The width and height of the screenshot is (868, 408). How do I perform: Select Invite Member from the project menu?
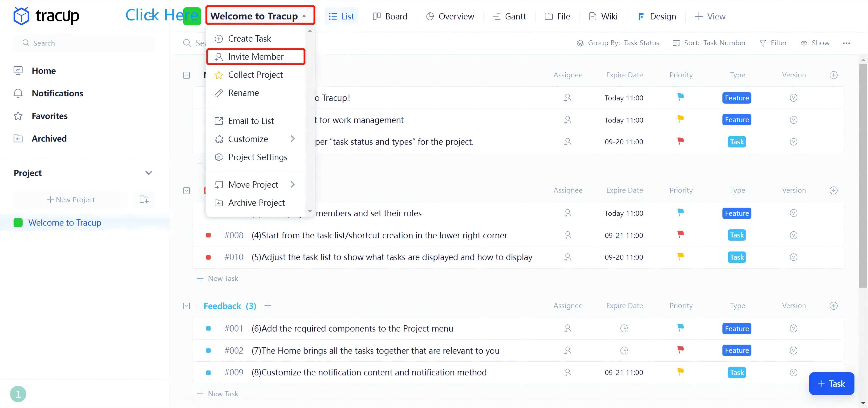pyautogui.click(x=256, y=57)
